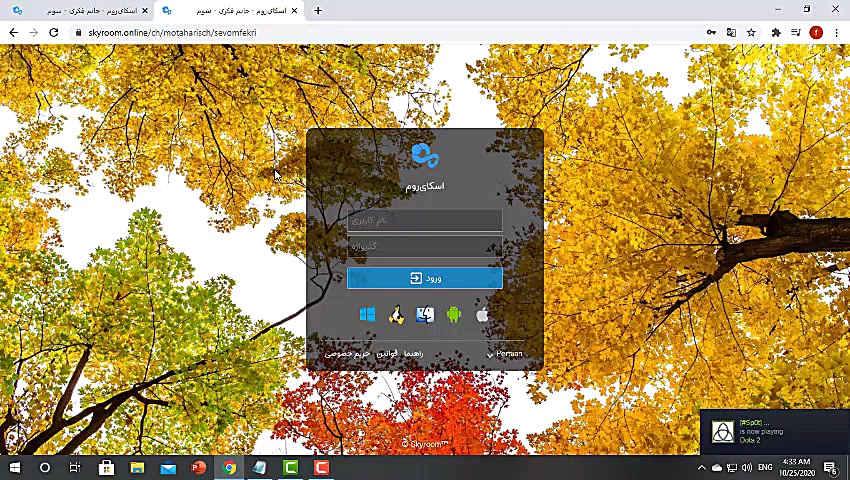Go back in browser history
Screen dimensions: 850x480
(x=14, y=33)
